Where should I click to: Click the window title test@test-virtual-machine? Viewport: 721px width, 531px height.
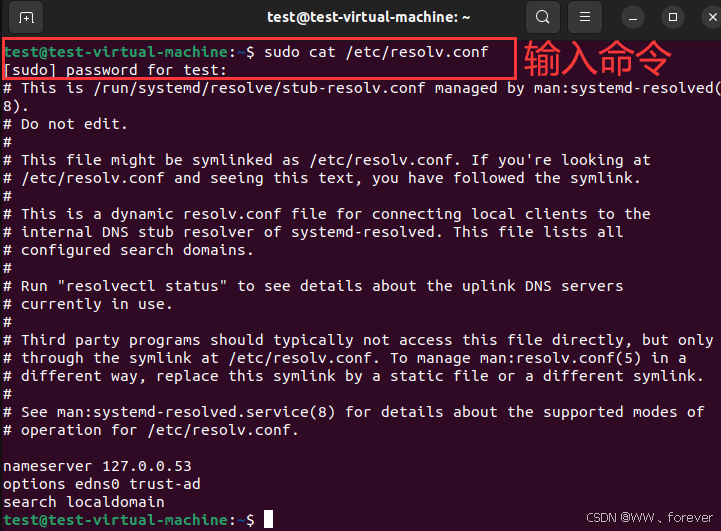[x=369, y=17]
